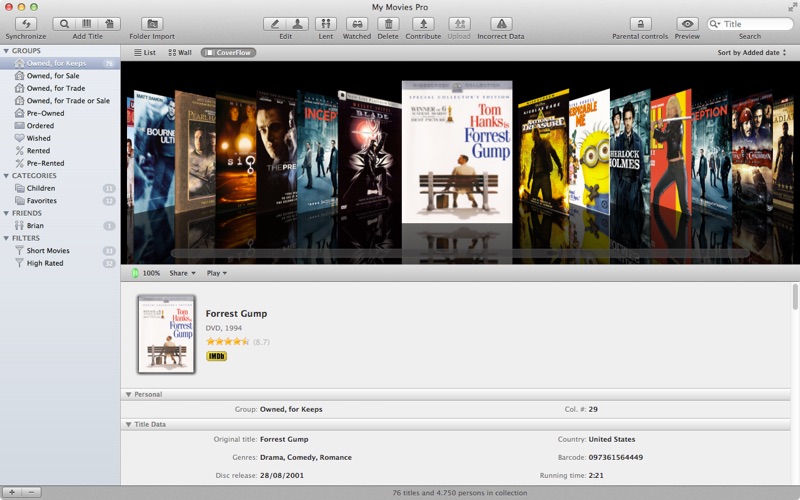
Task: Toggle Parental controls lock
Action: [x=640, y=23]
